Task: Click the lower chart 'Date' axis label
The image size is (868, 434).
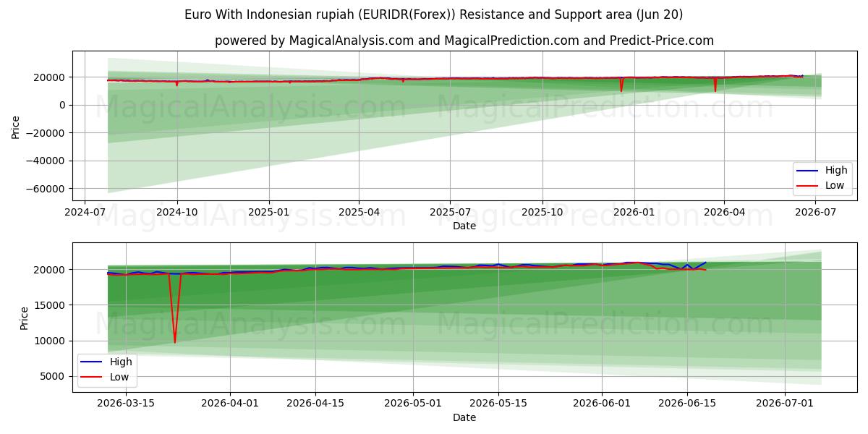Action: click(464, 417)
